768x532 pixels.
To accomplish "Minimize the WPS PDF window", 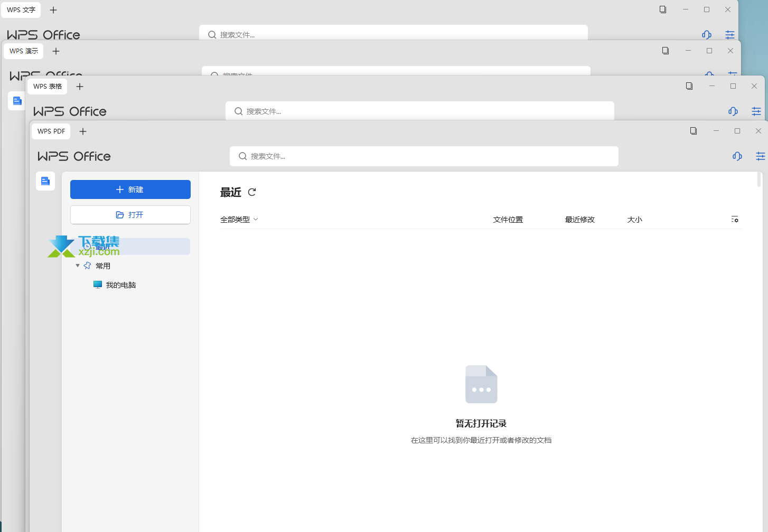I will (x=716, y=131).
